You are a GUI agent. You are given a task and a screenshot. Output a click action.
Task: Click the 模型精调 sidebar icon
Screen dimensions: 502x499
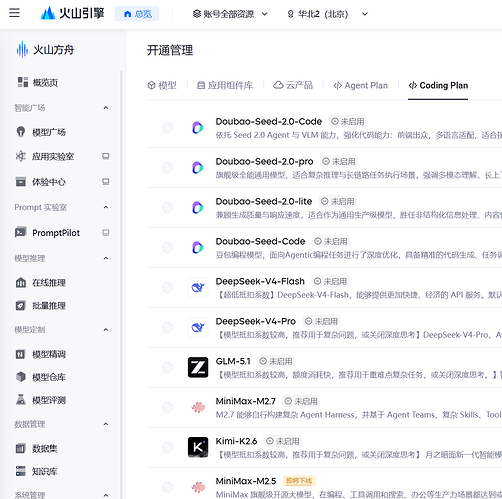[x=21, y=354]
